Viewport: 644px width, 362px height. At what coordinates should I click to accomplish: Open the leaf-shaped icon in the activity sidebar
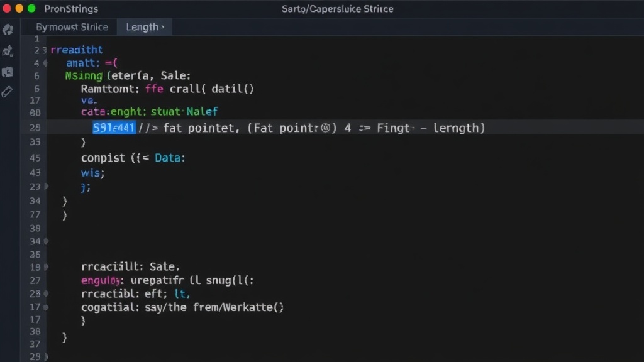pos(8,30)
